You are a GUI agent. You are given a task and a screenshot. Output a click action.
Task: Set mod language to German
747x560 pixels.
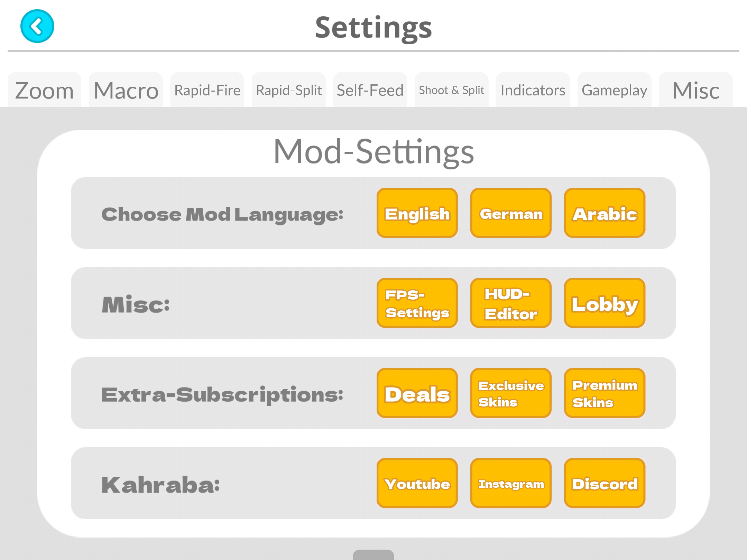pyautogui.click(x=511, y=213)
